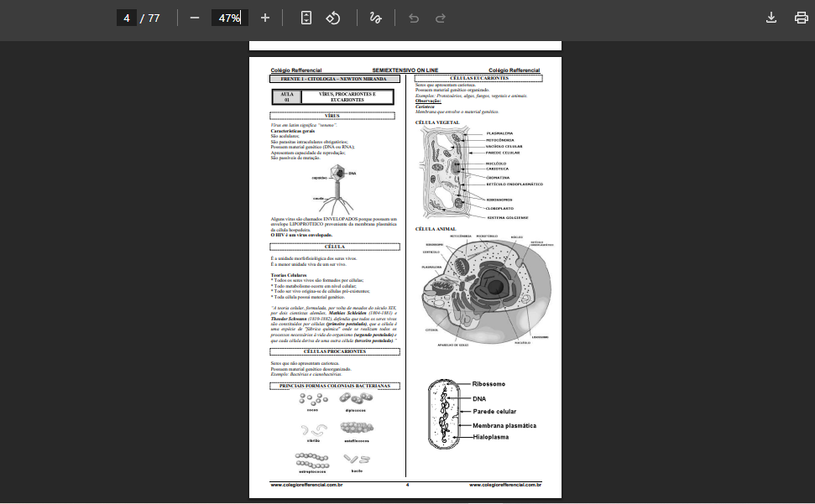Download the PDF file
This screenshot has width=815, height=504.
tap(771, 18)
